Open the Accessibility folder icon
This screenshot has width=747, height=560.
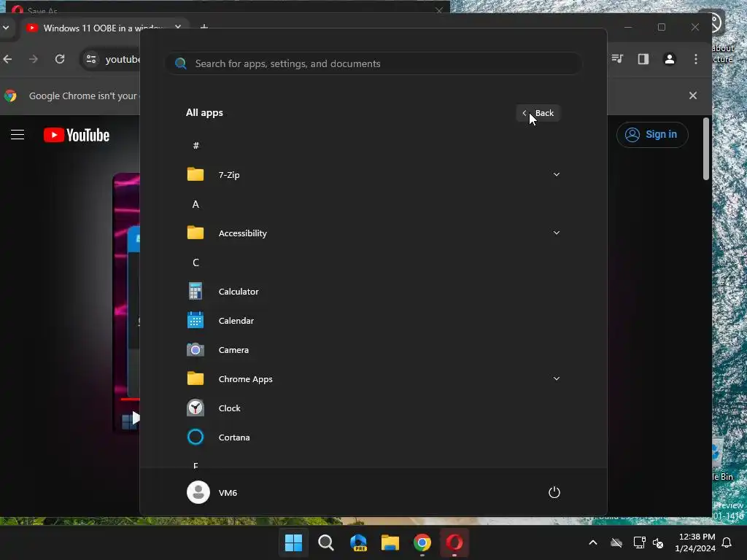[x=196, y=233]
